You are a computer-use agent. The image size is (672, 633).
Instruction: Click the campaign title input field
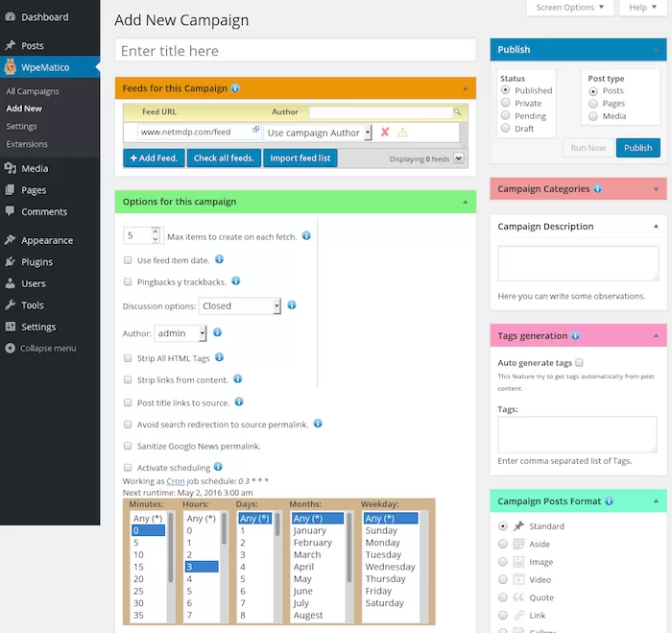(x=296, y=51)
